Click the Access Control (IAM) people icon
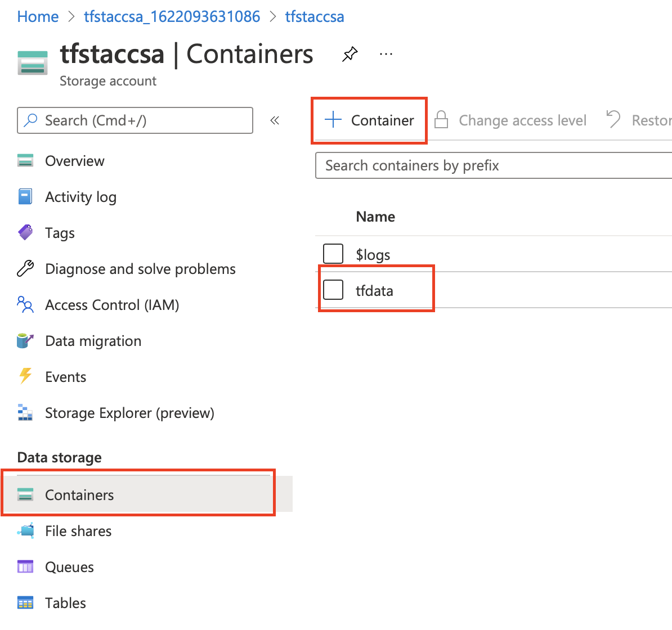Viewport: 672px width, 630px height. [25, 305]
